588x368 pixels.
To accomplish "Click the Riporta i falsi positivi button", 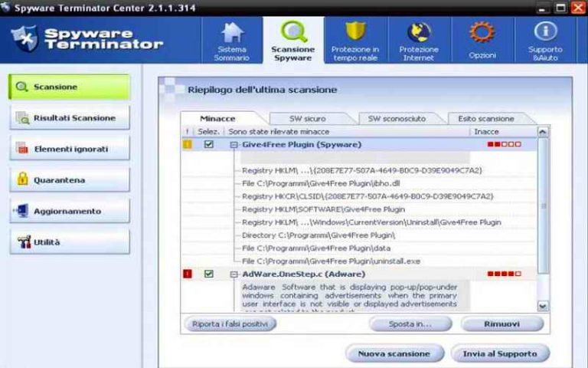I will [230, 324].
